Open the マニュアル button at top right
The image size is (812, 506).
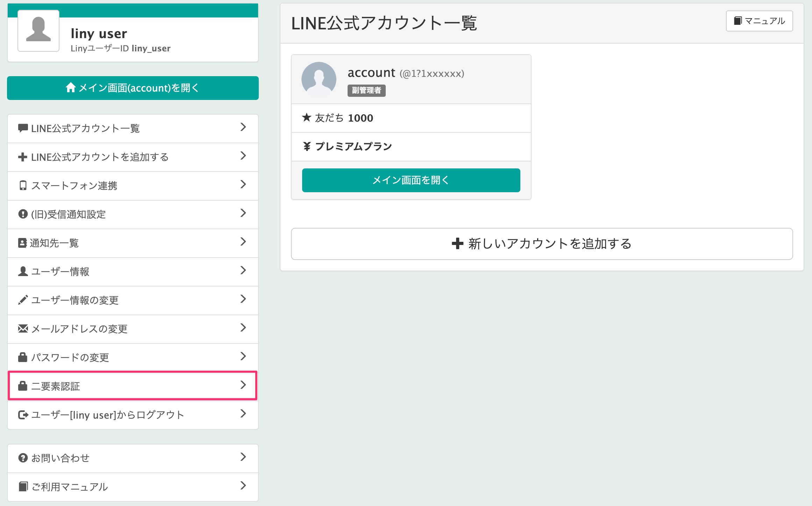tap(759, 21)
